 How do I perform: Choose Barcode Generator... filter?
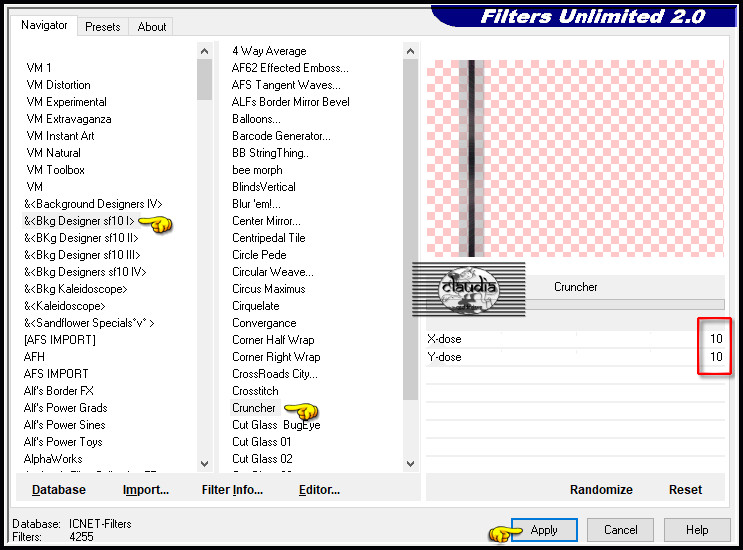pyautogui.click(x=281, y=136)
